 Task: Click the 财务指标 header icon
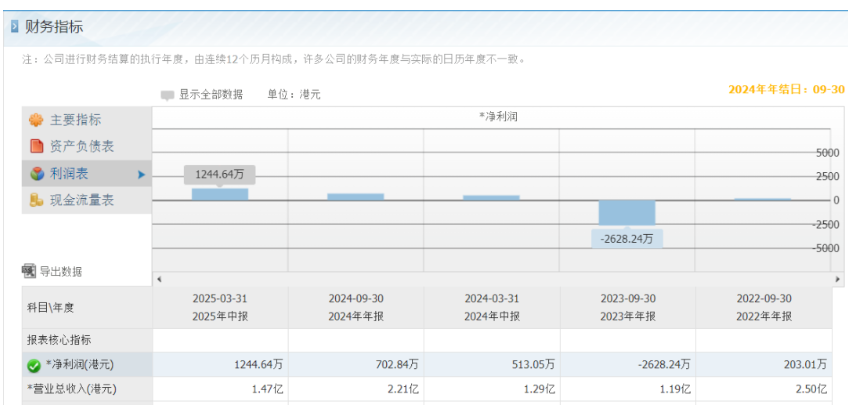point(14,26)
